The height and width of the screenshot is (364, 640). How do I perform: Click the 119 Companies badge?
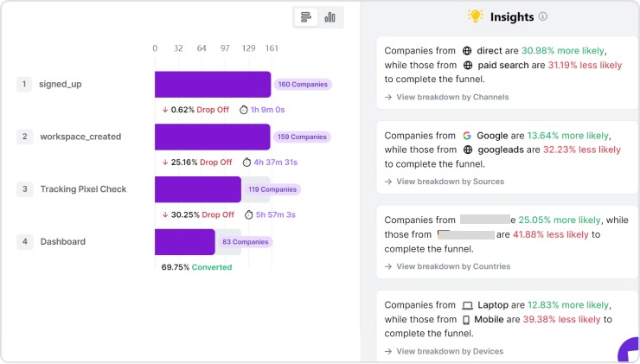(x=272, y=189)
